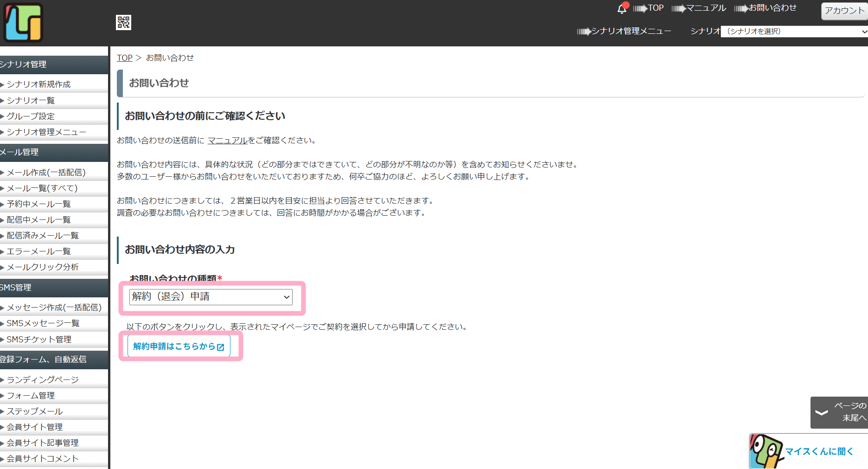868x469 pixels.
Task: Open SMSチケット管理 in the sidebar
Action: point(39,340)
